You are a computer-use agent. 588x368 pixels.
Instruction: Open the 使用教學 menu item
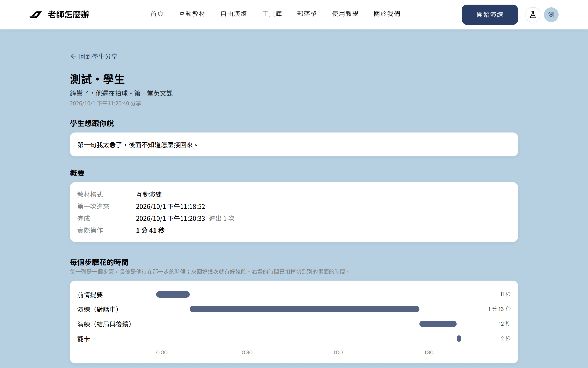(x=345, y=14)
